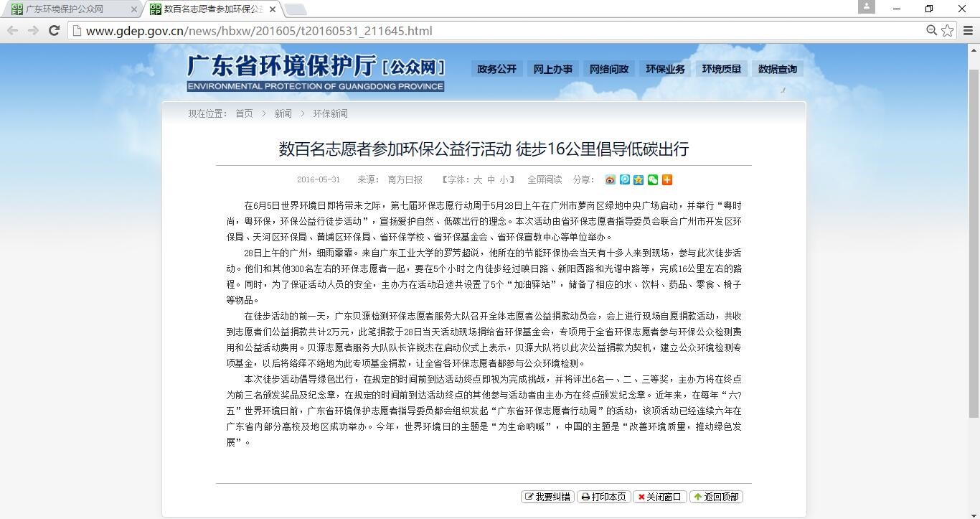Switch to 广东环境保护公众网 tab

coord(72,9)
